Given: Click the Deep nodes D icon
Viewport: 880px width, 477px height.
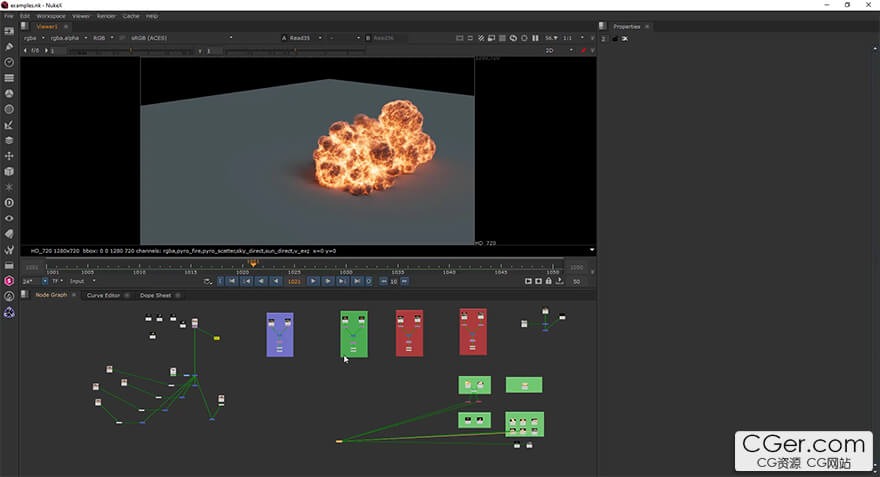Looking at the screenshot, I should point(9,202).
